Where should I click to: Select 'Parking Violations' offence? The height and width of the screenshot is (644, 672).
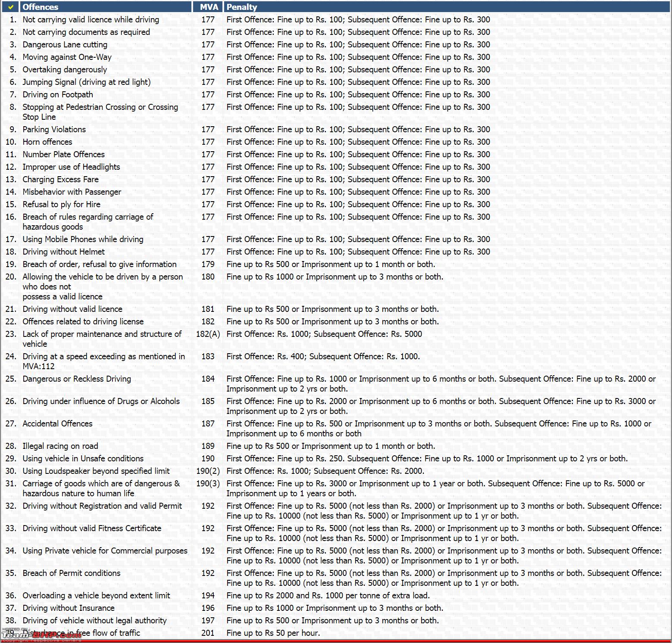tap(54, 129)
